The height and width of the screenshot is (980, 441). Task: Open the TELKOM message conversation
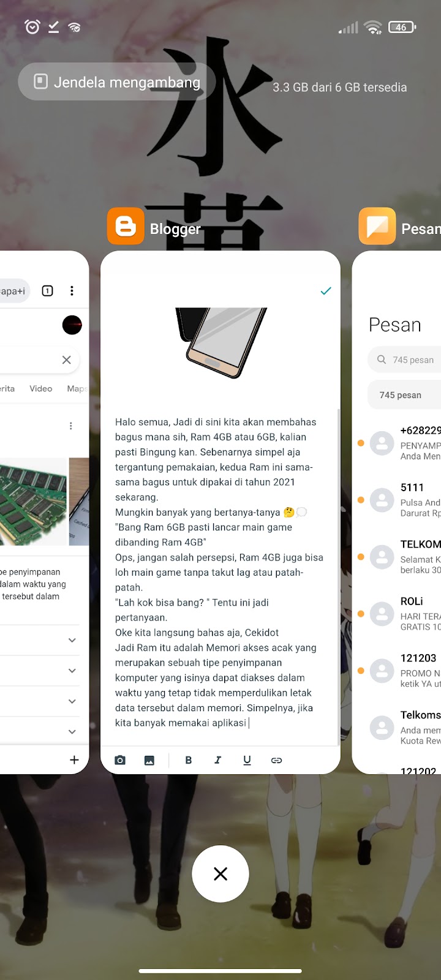pyautogui.click(x=398, y=557)
